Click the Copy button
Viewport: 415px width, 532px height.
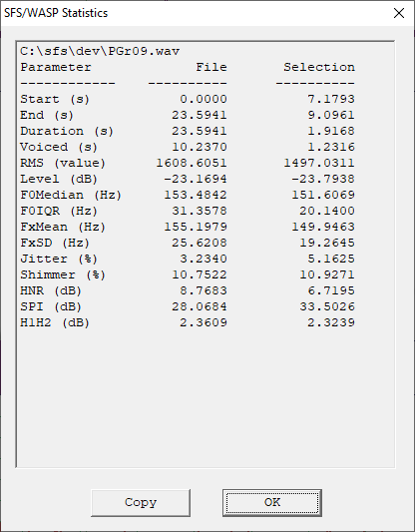click(141, 503)
